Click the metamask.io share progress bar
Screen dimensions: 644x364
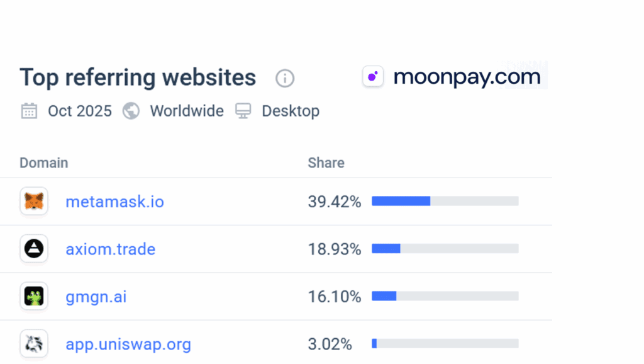(x=445, y=201)
